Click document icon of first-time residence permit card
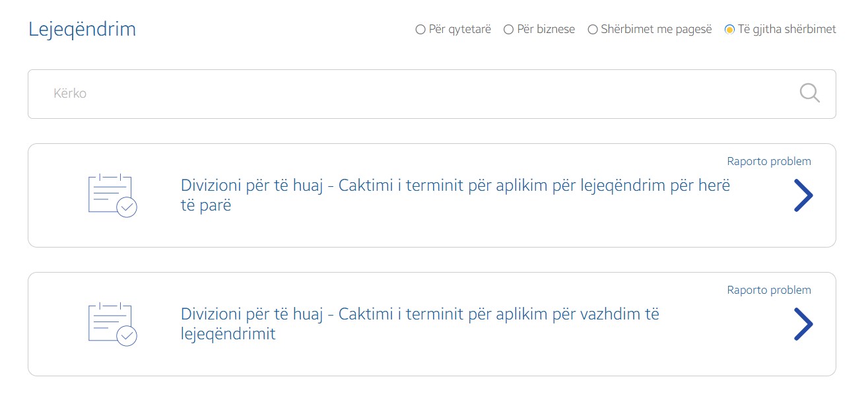The width and height of the screenshot is (868, 404). 110,194
